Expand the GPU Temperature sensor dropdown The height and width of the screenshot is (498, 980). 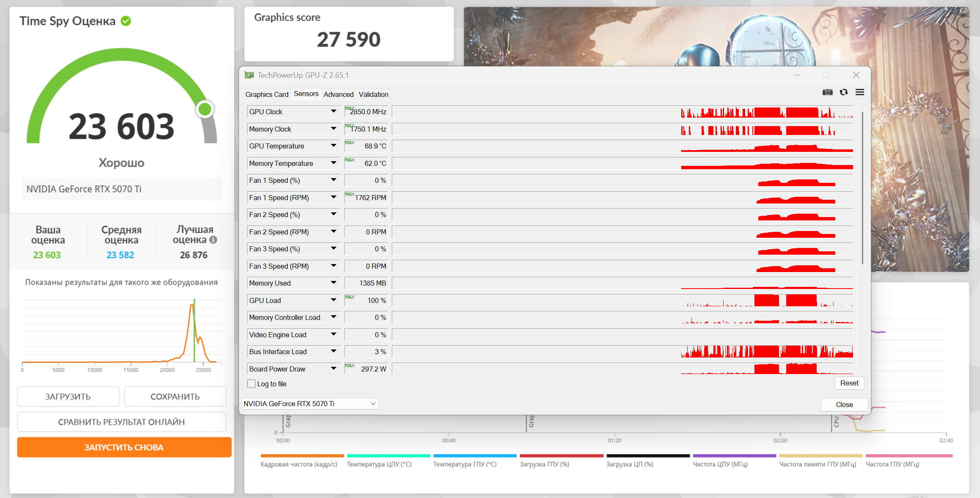(333, 146)
